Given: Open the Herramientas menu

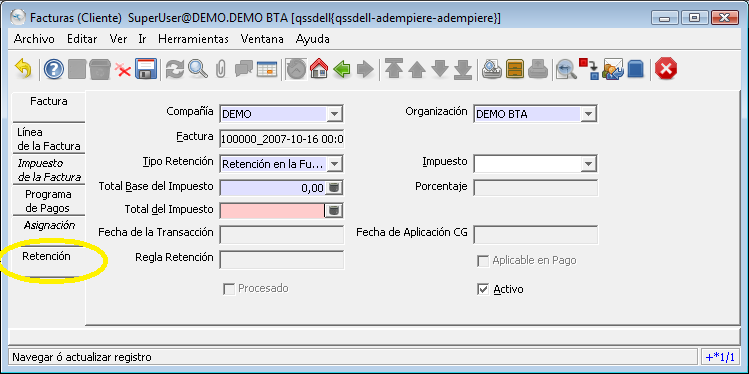Looking at the screenshot, I should coord(193,39).
